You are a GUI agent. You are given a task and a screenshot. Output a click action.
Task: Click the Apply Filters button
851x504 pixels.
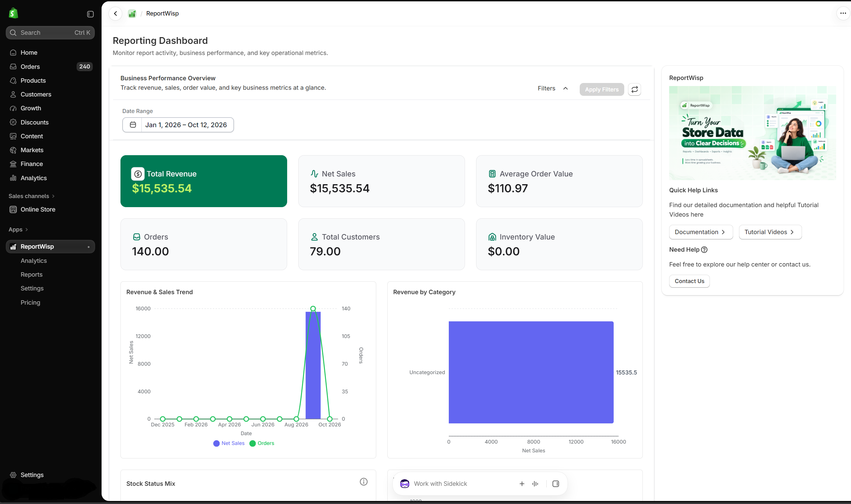(602, 89)
